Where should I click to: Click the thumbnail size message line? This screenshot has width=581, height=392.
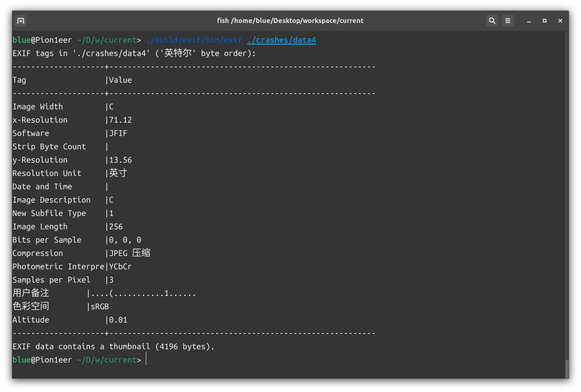[x=113, y=346]
